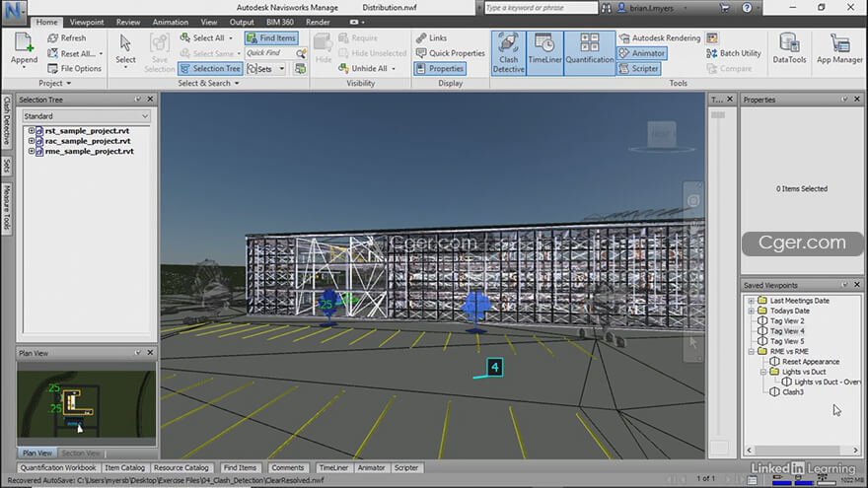Click Autodesk Rendering

pyautogui.click(x=660, y=37)
